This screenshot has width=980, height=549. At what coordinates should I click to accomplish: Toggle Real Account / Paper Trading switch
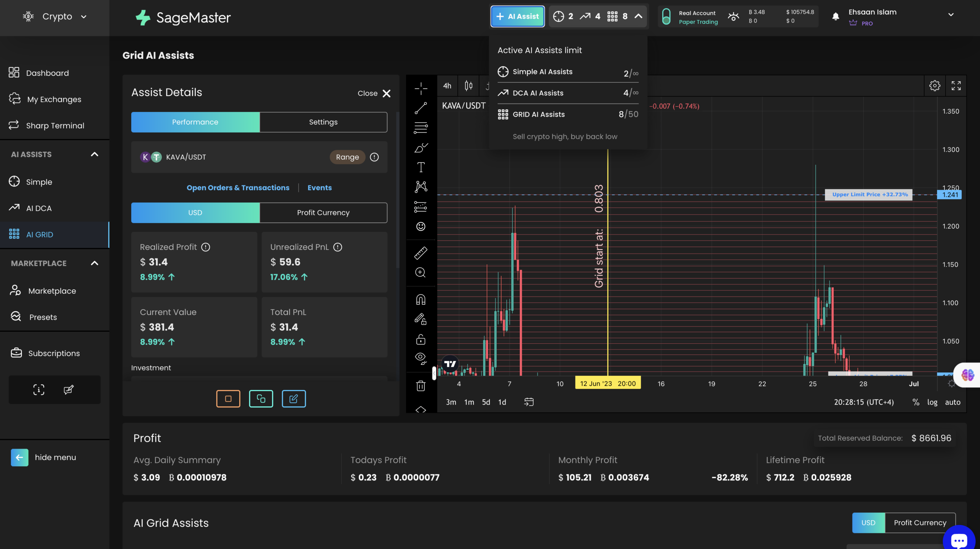(666, 17)
